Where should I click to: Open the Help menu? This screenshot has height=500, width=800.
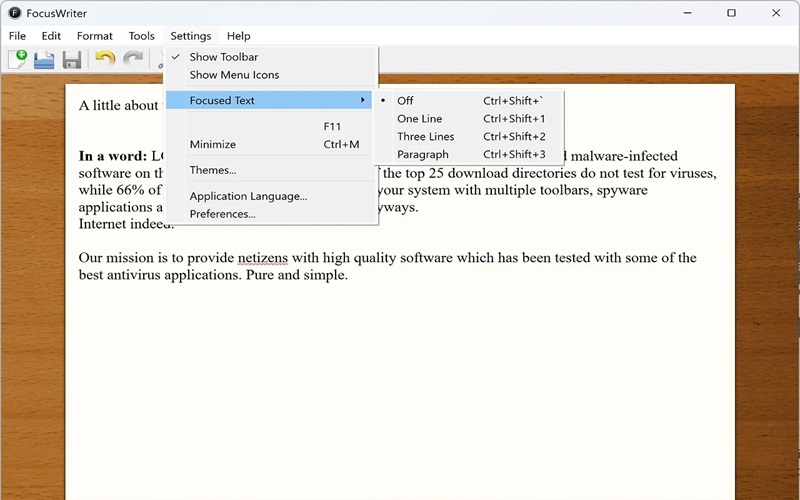click(x=238, y=36)
